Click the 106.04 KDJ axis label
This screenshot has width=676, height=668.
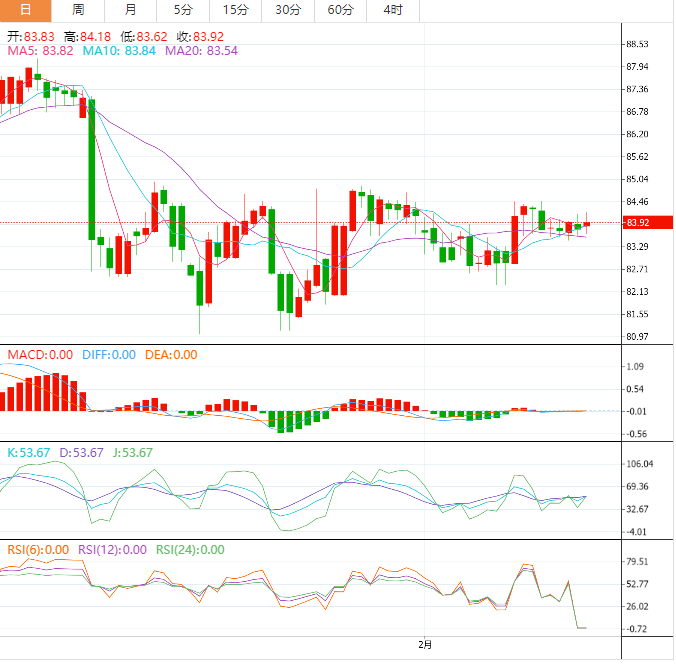(x=640, y=464)
